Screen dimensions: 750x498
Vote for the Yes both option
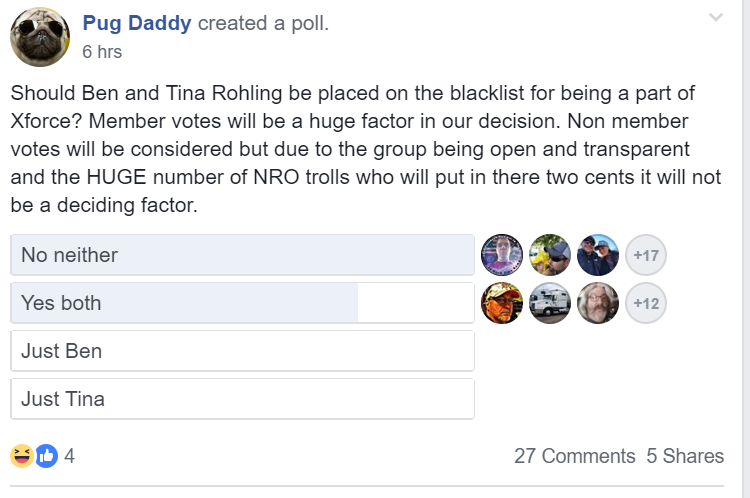(243, 303)
